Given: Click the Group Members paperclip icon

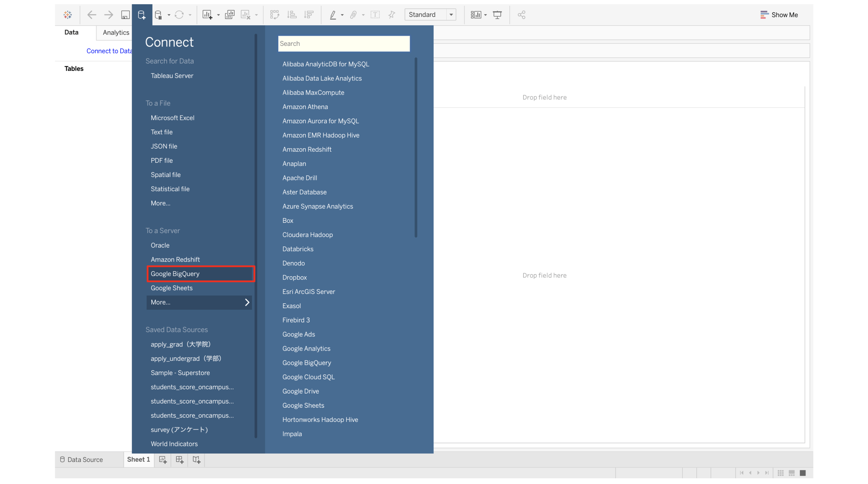Looking at the screenshot, I should [353, 14].
